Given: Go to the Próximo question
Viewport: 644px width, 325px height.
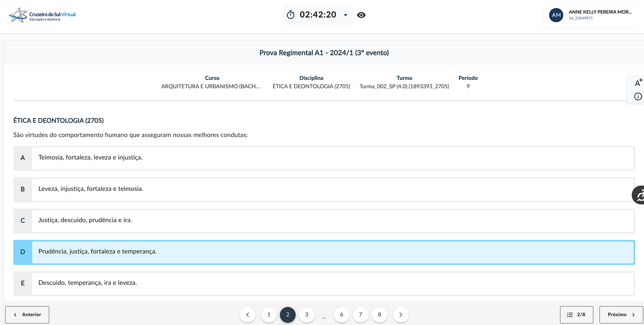Looking at the screenshot, I should click(x=621, y=315).
